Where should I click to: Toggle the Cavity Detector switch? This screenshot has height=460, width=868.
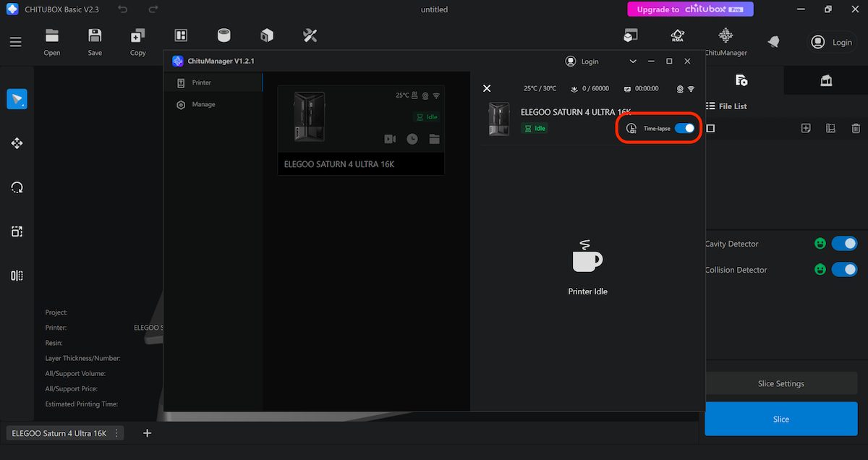(844, 244)
